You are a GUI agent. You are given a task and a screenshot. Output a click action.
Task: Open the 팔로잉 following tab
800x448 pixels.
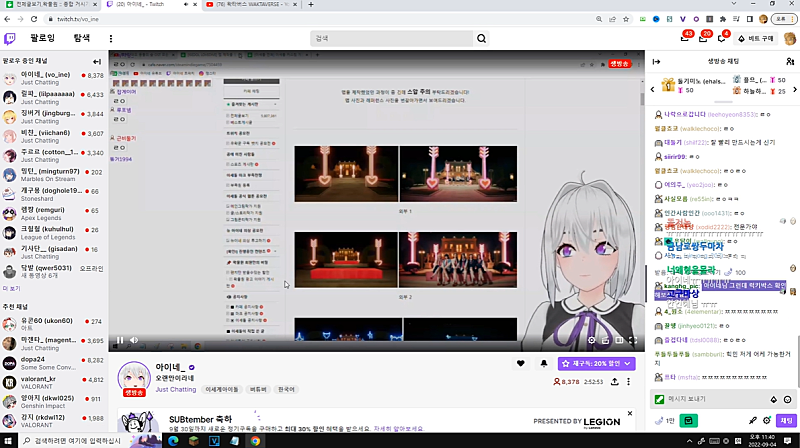(42, 39)
